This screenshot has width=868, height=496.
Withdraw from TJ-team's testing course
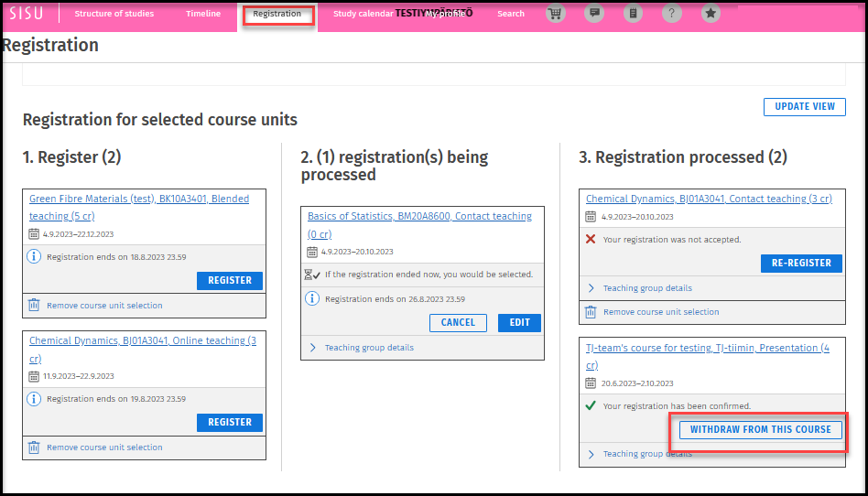(x=760, y=429)
